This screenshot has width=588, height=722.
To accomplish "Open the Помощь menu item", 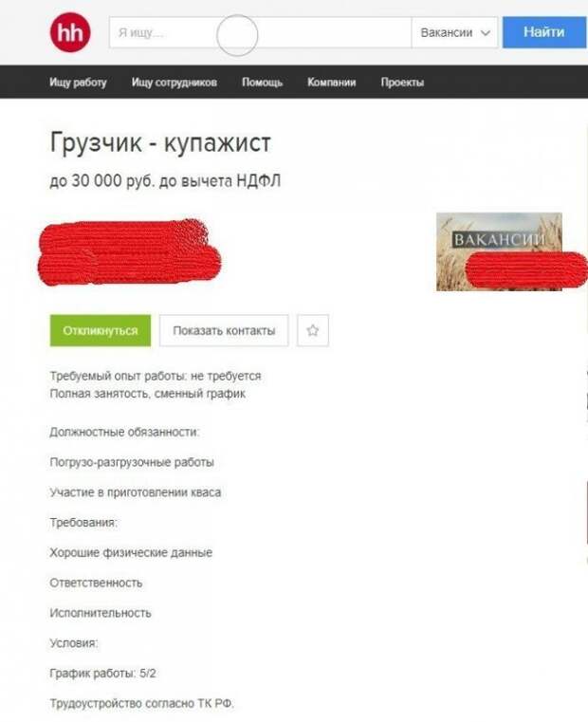I will pos(262,82).
